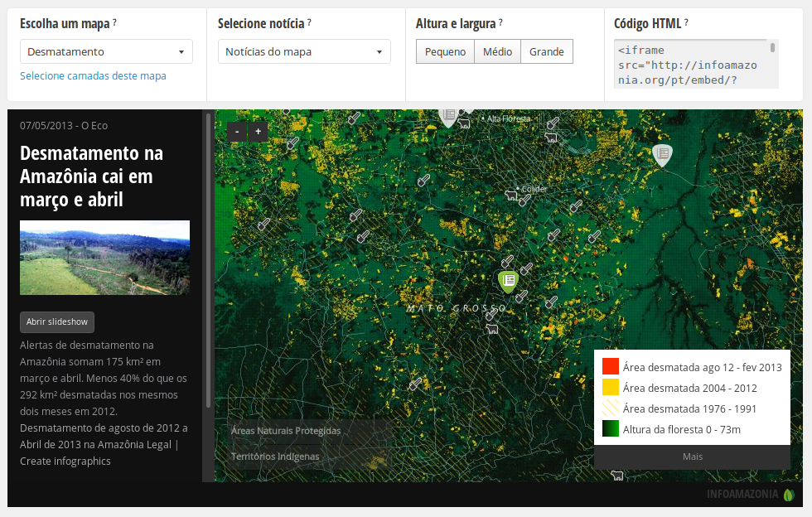Click the chainsaw marker just below the Colider label
The image size is (812, 517).
coord(524,201)
